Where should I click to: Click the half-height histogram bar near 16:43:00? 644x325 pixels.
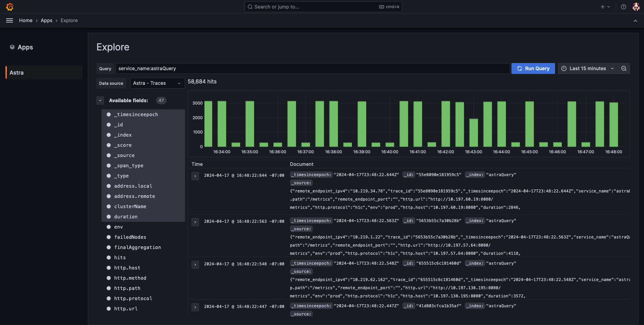click(x=474, y=133)
